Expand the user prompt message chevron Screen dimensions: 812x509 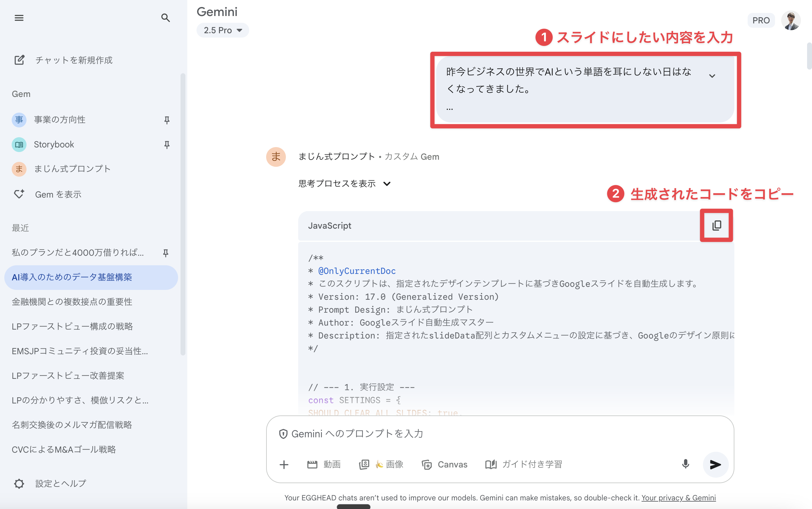click(x=712, y=76)
